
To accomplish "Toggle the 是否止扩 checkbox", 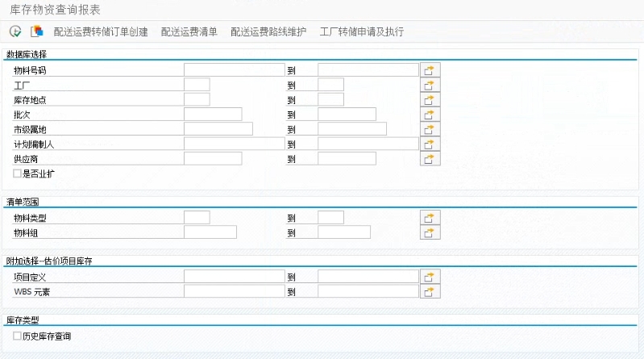I will pos(18,173).
